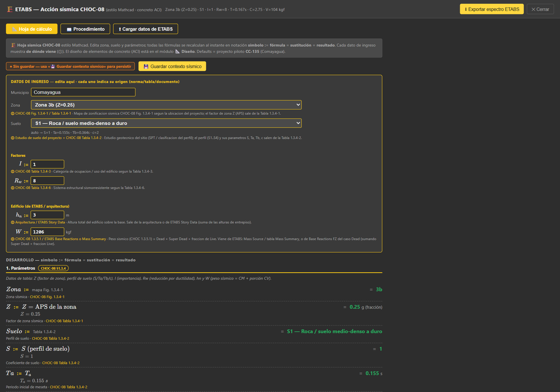Open the Suelo dropdown showing S1 — Roca
Image resolution: width=560 pixels, height=392 pixels.
[x=166, y=123]
